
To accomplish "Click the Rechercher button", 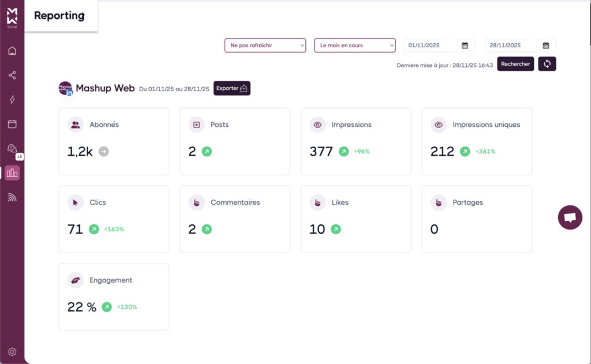I will pos(515,64).
